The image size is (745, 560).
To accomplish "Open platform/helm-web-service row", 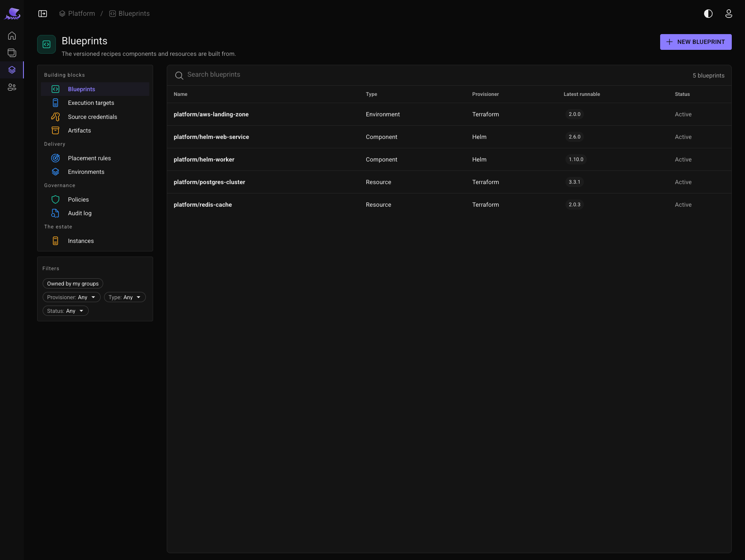I will [x=449, y=137].
